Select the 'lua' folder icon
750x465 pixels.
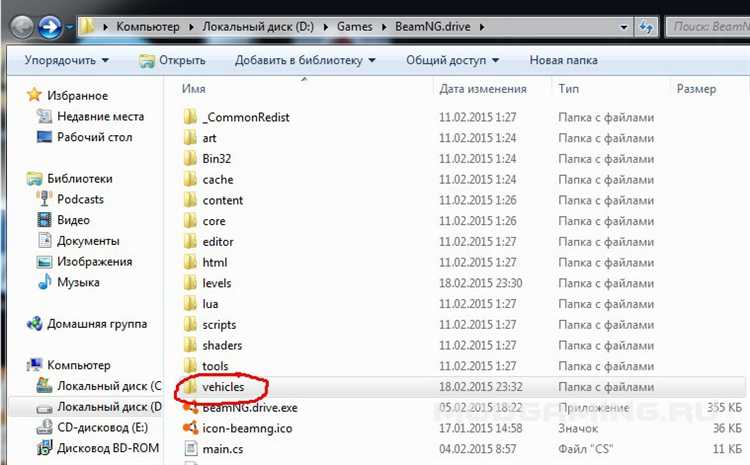(190, 304)
